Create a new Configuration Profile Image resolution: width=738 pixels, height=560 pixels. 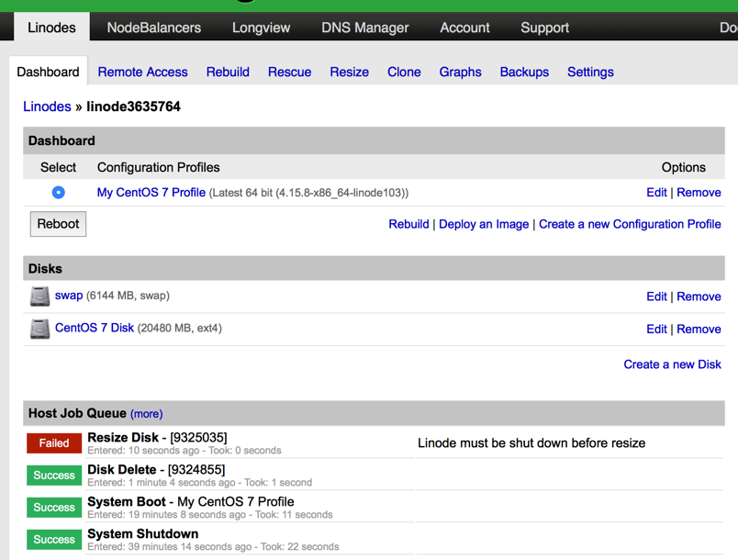pyautogui.click(x=630, y=224)
